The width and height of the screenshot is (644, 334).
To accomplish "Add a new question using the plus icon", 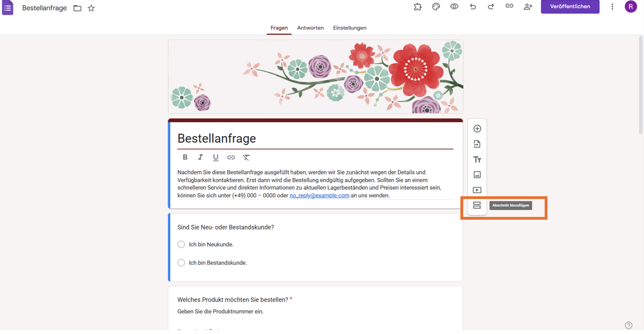I will [477, 128].
